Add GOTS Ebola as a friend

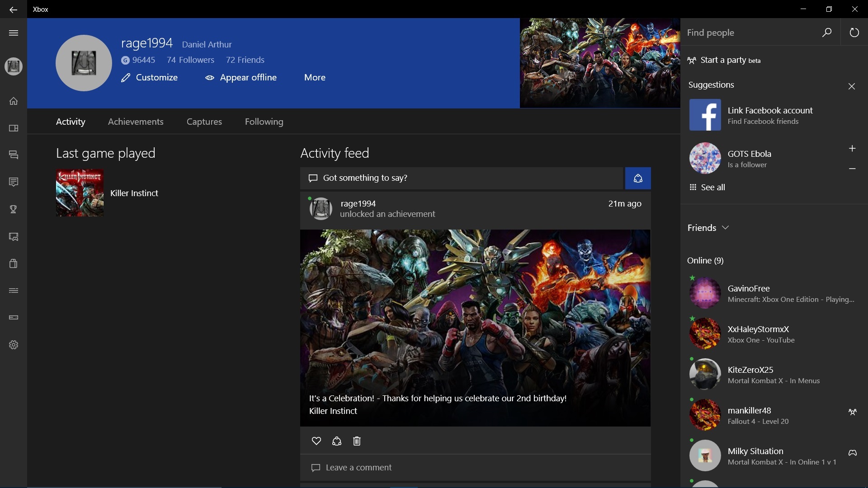pyautogui.click(x=852, y=148)
